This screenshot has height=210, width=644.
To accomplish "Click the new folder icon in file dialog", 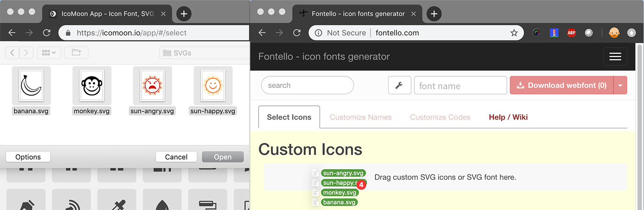I will (x=76, y=53).
